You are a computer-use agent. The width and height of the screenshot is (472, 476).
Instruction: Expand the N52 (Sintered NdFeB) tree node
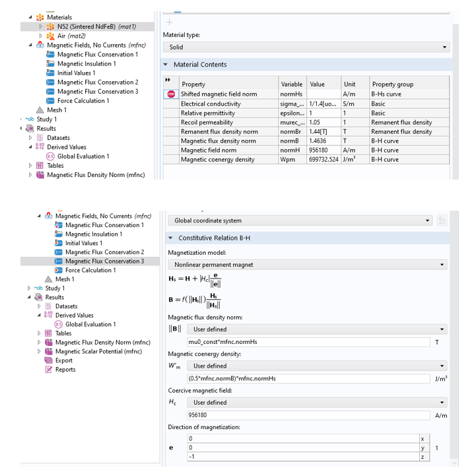coord(40,26)
